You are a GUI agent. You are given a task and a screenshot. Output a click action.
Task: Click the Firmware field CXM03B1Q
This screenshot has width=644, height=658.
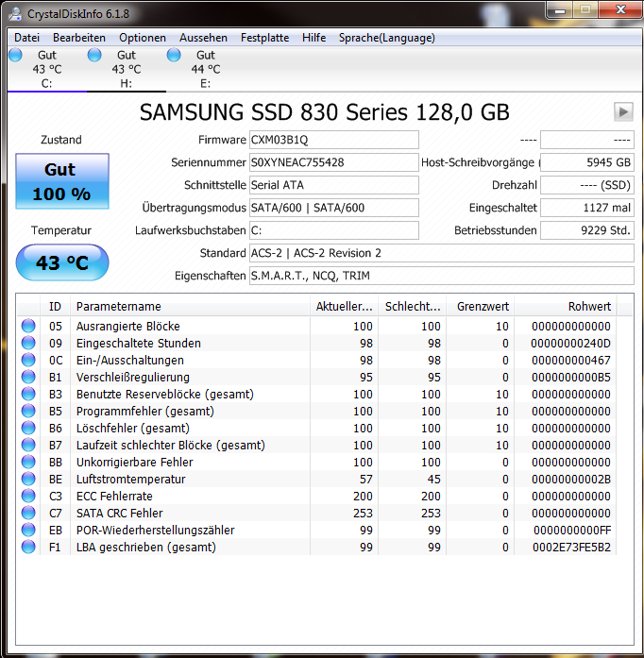[x=334, y=140]
